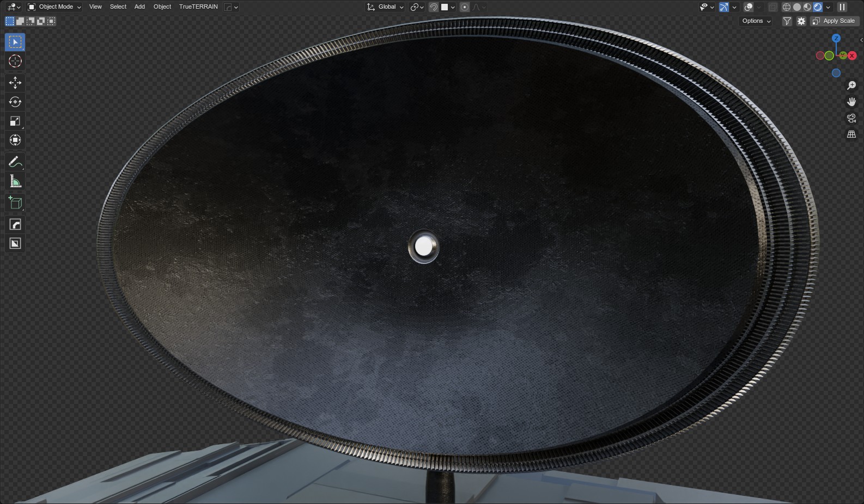
Task: Select the Transform tool
Action: pos(15,140)
